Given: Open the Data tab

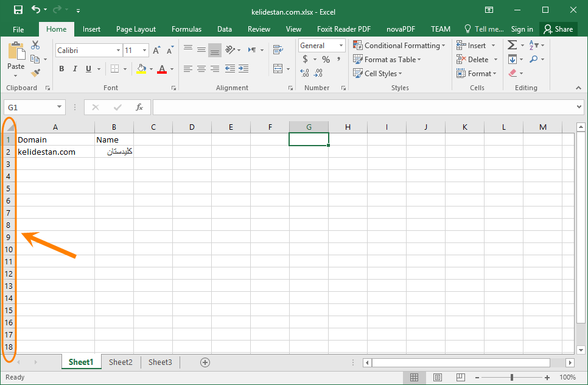Looking at the screenshot, I should pos(224,29).
